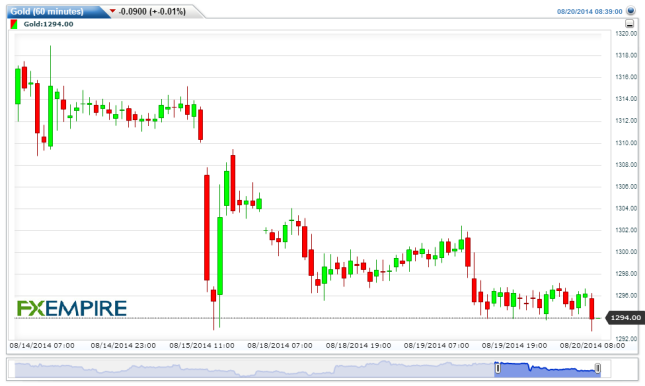This screenshot has width=645, height=386.
Task: Click the 08/19/2014 07:00 axis label
Action: pos(436,346)
